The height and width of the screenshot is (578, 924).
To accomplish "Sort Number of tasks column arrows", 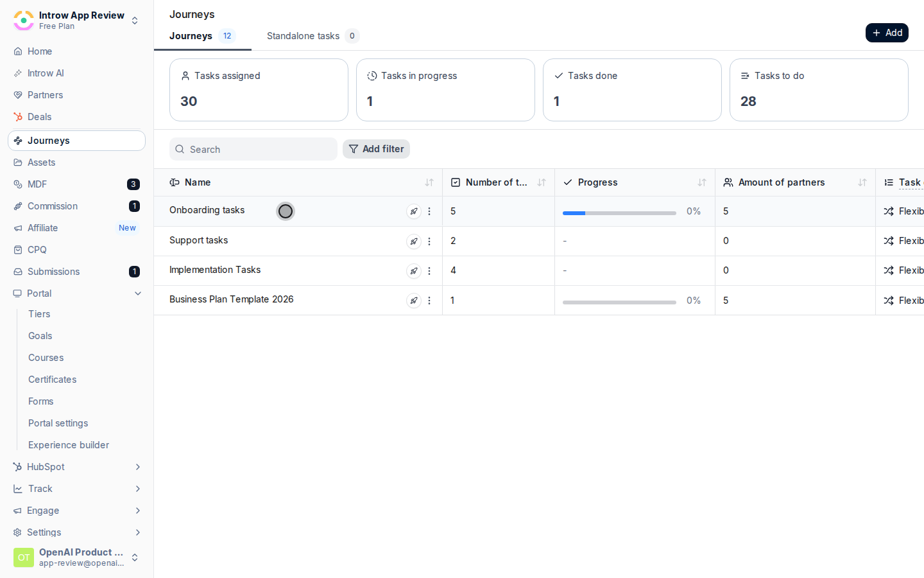I will (x=542, y=182).
